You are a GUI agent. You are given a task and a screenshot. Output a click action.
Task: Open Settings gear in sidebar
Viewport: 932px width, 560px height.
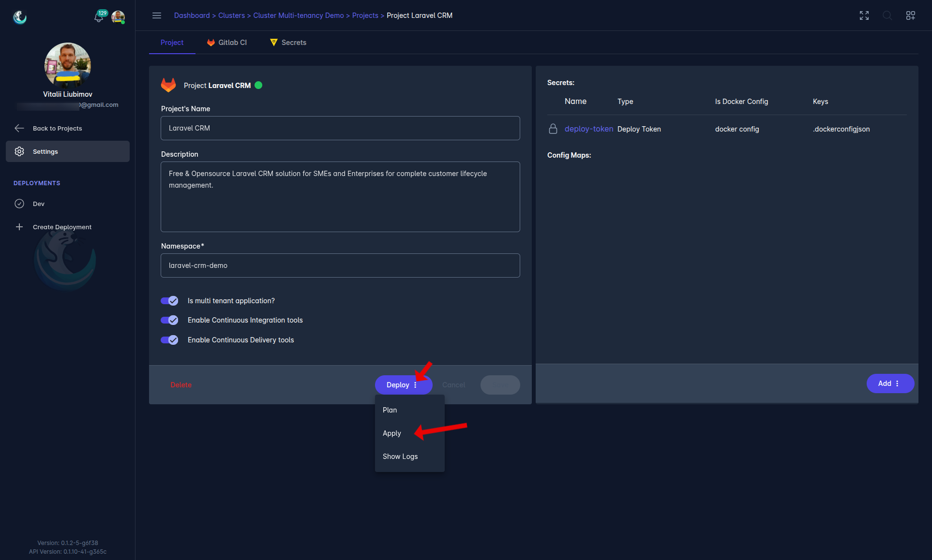[19, 151]
